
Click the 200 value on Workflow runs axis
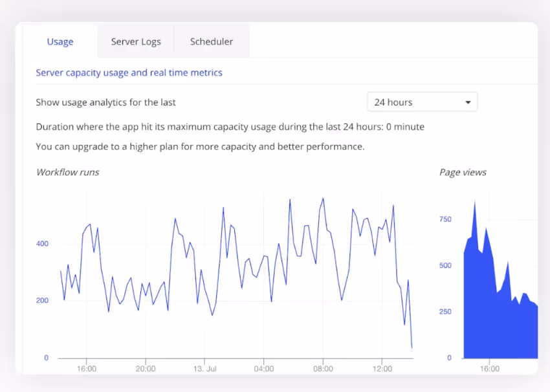tap(42, 301)
